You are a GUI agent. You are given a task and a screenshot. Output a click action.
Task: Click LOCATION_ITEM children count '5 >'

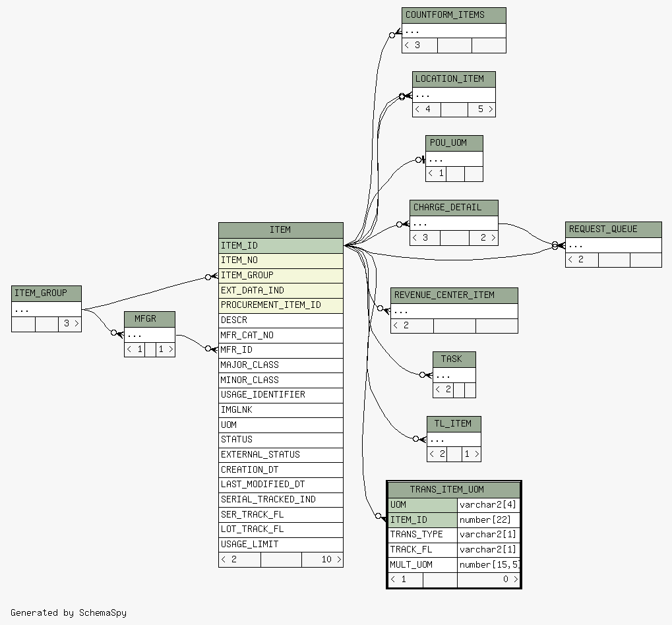tap(481, 109)
